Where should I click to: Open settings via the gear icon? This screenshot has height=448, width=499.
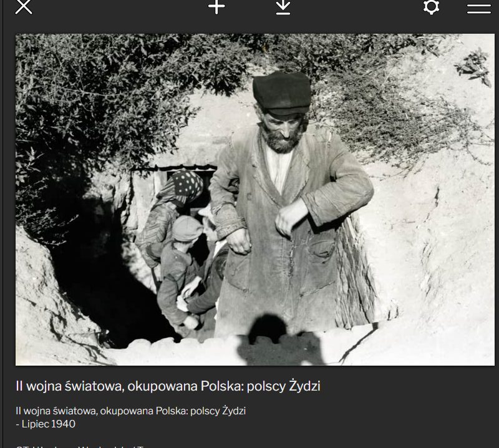[431, 7]
